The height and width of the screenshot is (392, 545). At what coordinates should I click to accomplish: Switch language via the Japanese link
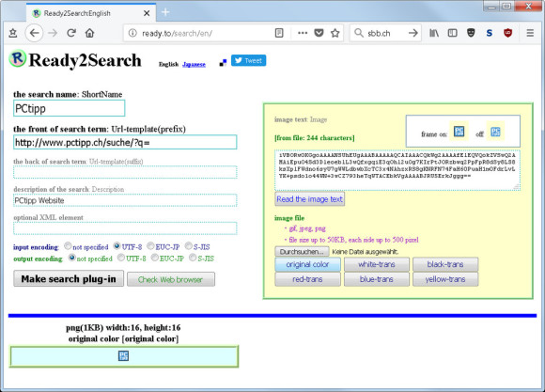[x=194, y=64]
